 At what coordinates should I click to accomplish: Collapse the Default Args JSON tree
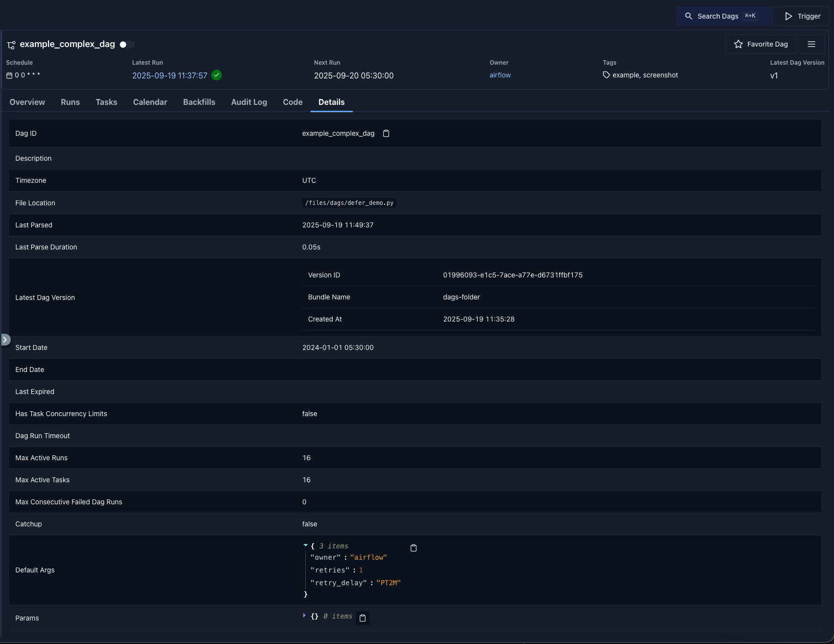coord(305,545)
